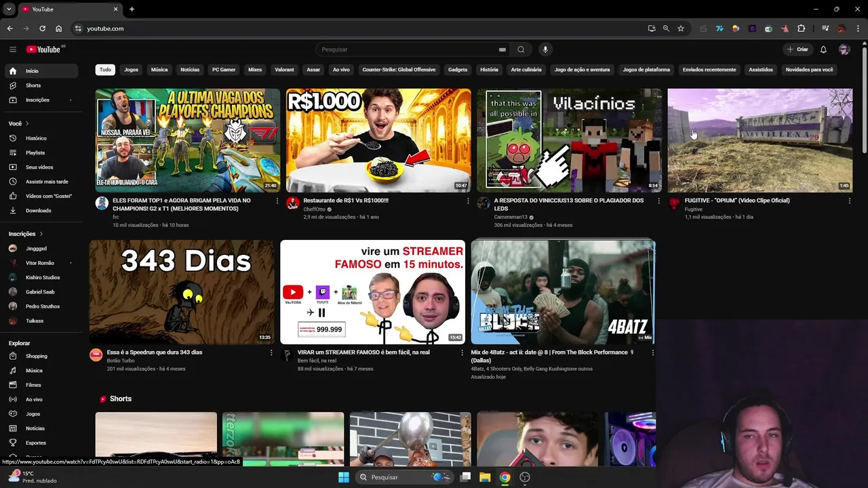Open Shopping in Explorar section
The image size is (868, 488).
[41, 356]
